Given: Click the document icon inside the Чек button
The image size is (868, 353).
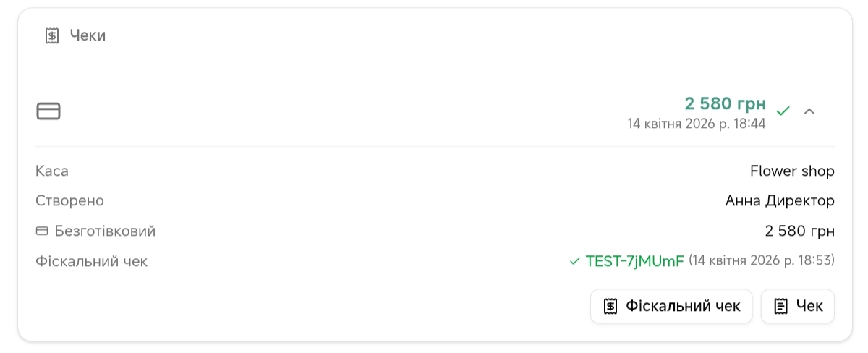Looking at the screenshot, I should [x=780, y=306].
